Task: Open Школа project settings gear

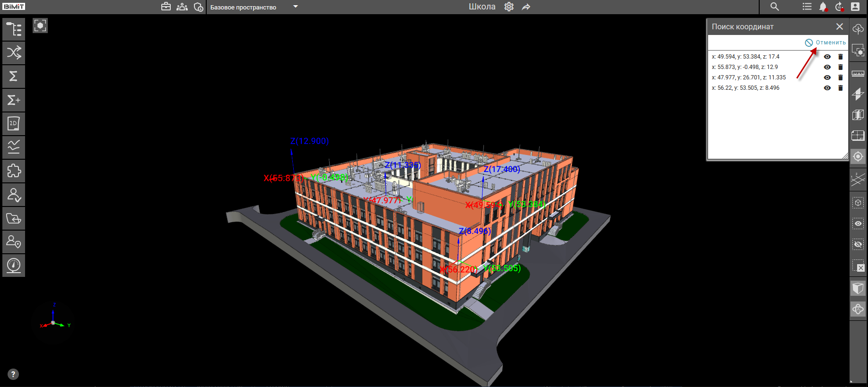Action: [509, 7]
